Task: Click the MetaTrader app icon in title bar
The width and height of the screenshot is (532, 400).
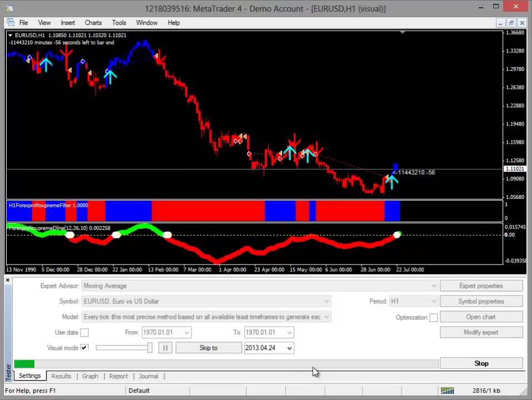Action: (9, 8)
